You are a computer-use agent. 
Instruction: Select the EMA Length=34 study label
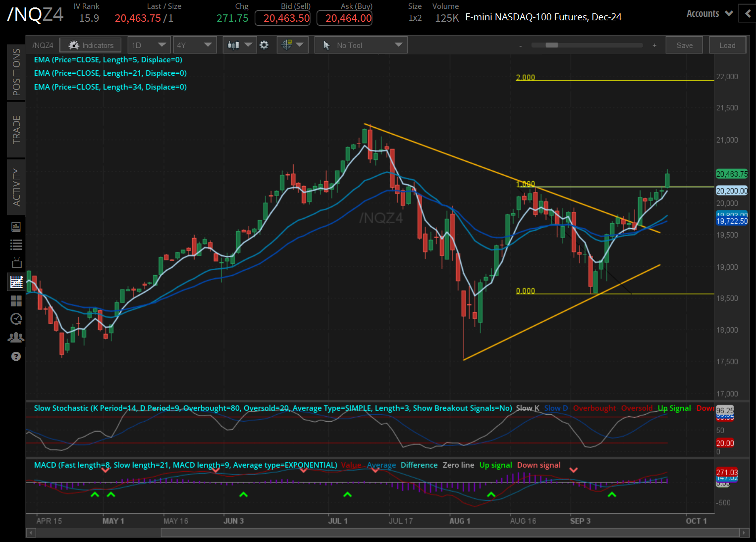coord(110,87)
